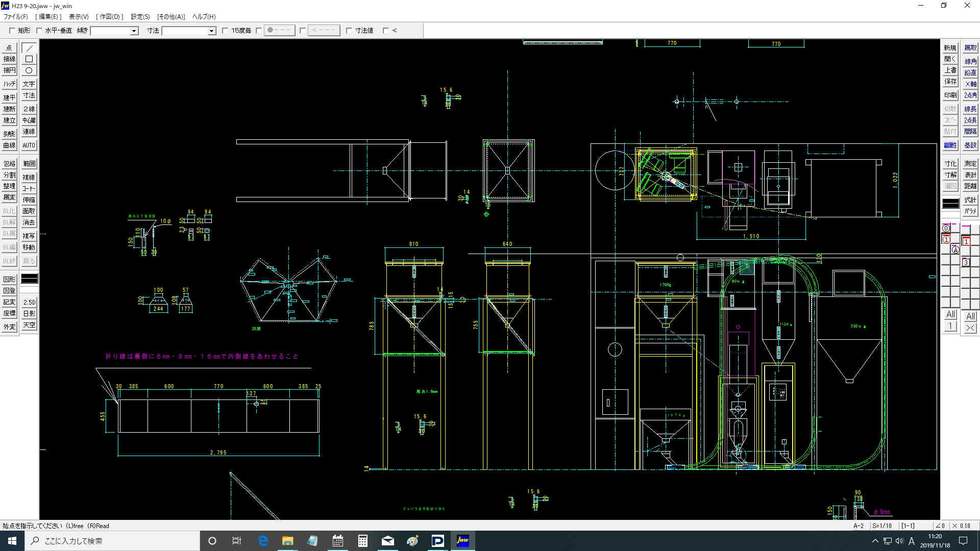Open the ファイル(F) menu
This screenshot has width=980, height=551.
pyautogui.click(x=16, y=17)
